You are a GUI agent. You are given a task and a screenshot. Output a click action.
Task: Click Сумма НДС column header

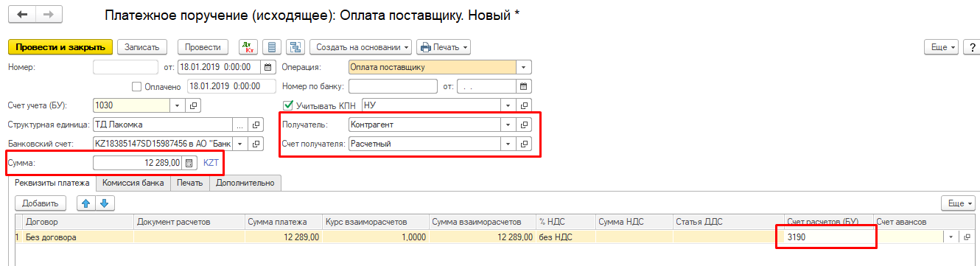pos(634,222)
